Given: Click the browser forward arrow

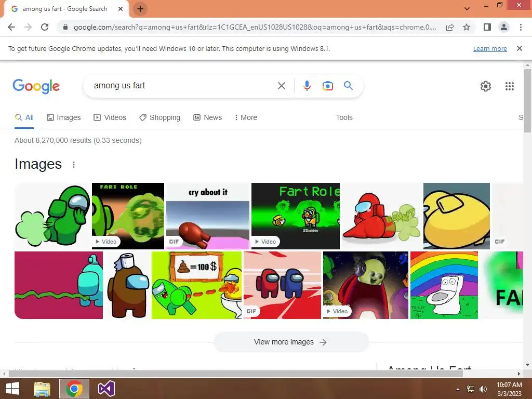Looking at the screenshot, I should coord(28,27).
